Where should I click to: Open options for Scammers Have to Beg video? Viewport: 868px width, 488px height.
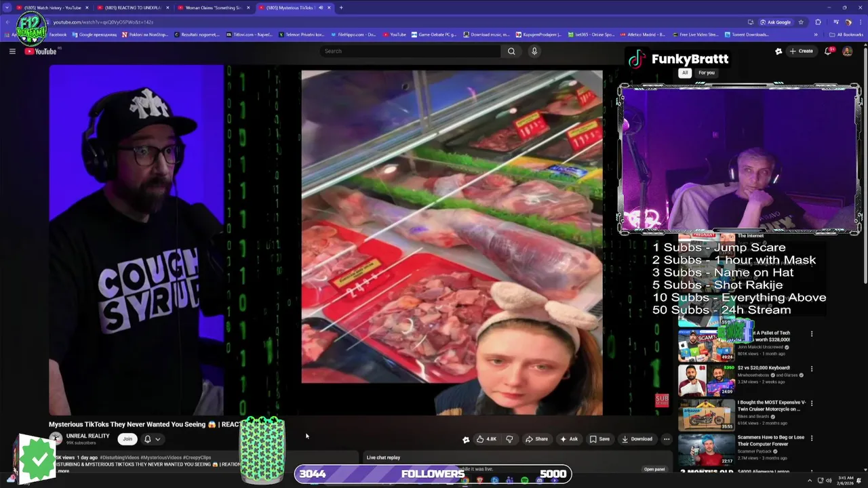(x=812, y=439)
